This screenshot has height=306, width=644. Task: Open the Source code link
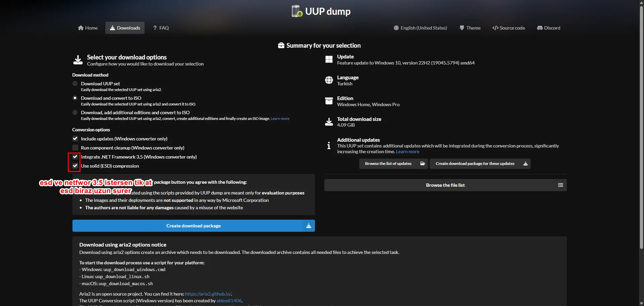(508, 28)
